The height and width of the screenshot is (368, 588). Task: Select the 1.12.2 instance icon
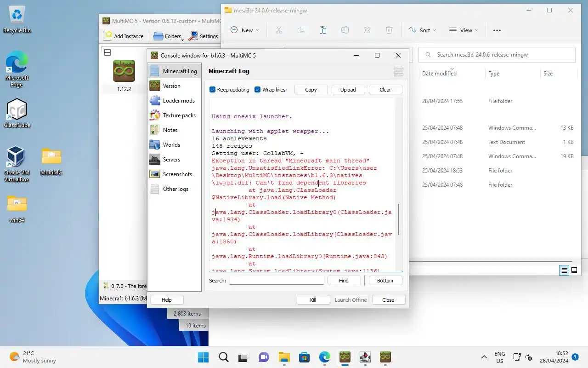(124, 71)
